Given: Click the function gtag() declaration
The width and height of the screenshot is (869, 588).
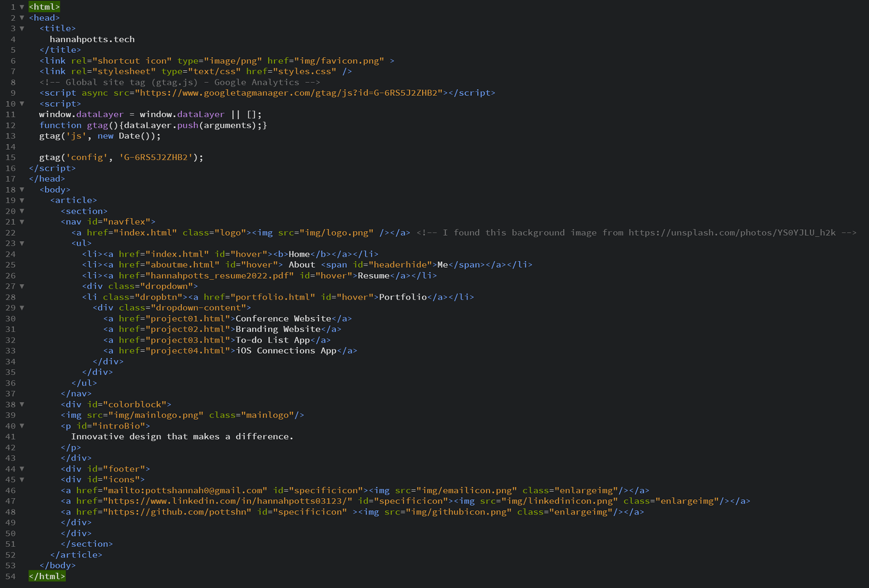Looking at the screenshot, I should (x=153, y=125).
